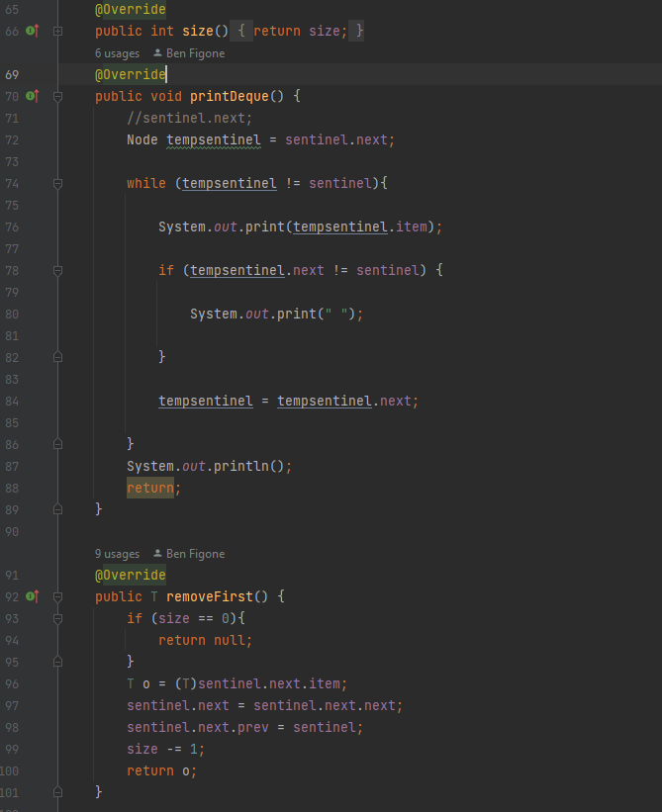
Task: Click line number 69 in the gutter
Action: pyautogui.click(x=12, y=75)
